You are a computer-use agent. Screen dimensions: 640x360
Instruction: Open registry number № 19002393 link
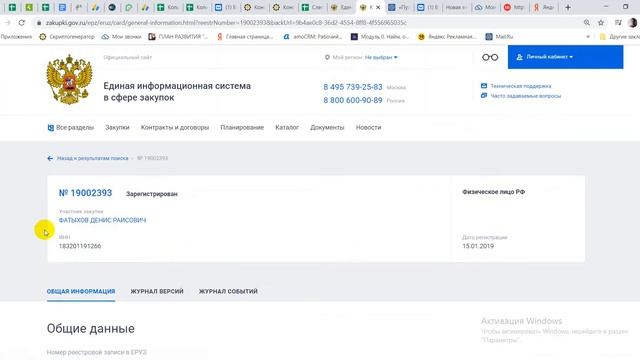tap(85, 193)
